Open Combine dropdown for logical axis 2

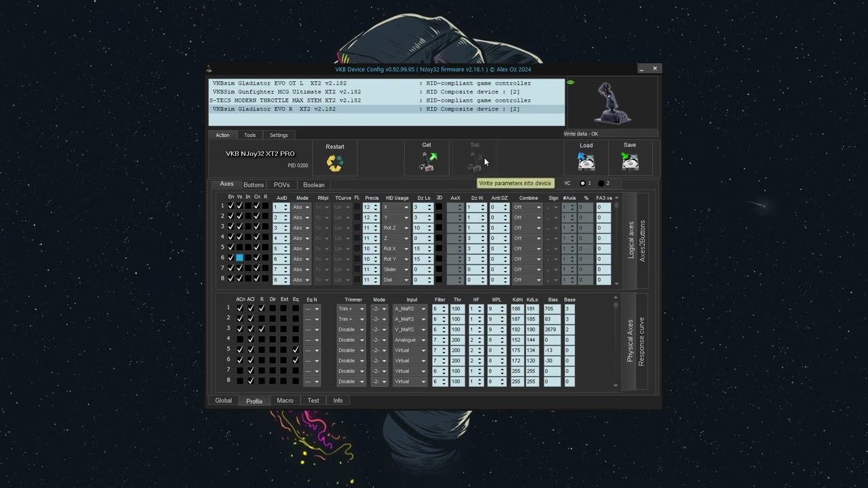(528, 218)
